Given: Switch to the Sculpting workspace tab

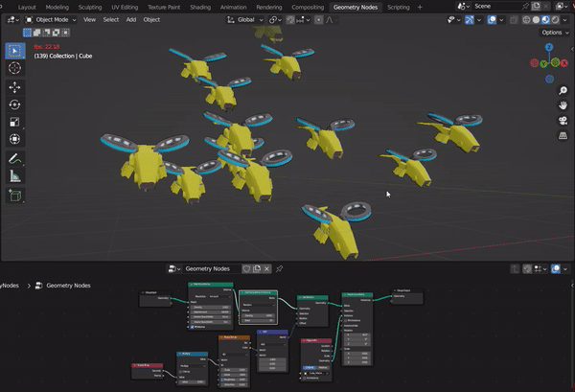Looking at the screenshot, I should (90, 7).
